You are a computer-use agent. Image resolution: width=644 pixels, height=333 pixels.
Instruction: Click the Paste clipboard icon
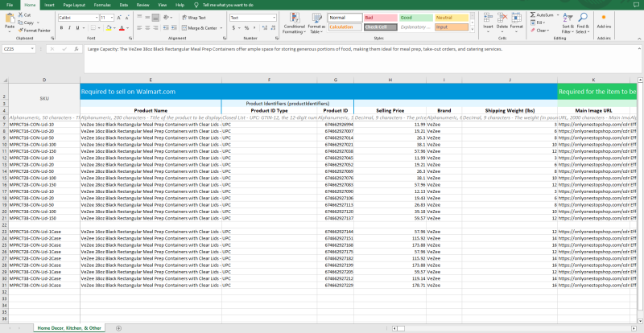10,18
